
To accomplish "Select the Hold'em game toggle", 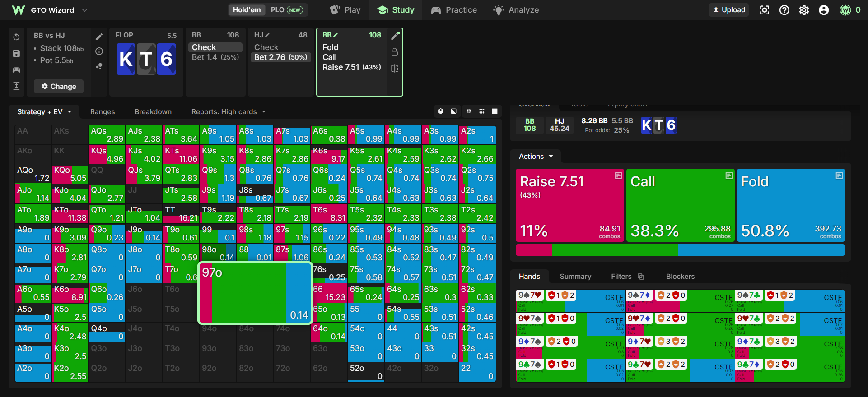I will [x=247, y=10].
